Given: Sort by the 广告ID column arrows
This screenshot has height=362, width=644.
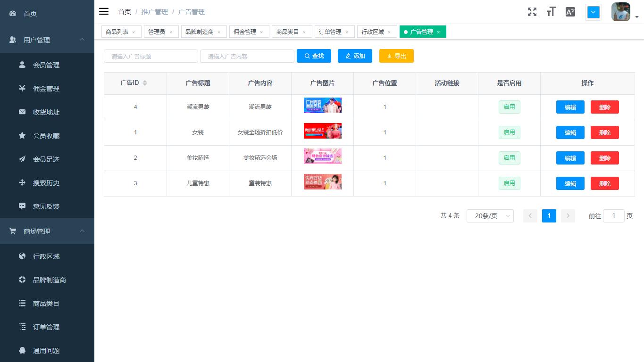Looking at the screenshot, I should click(x=144, y=82).
